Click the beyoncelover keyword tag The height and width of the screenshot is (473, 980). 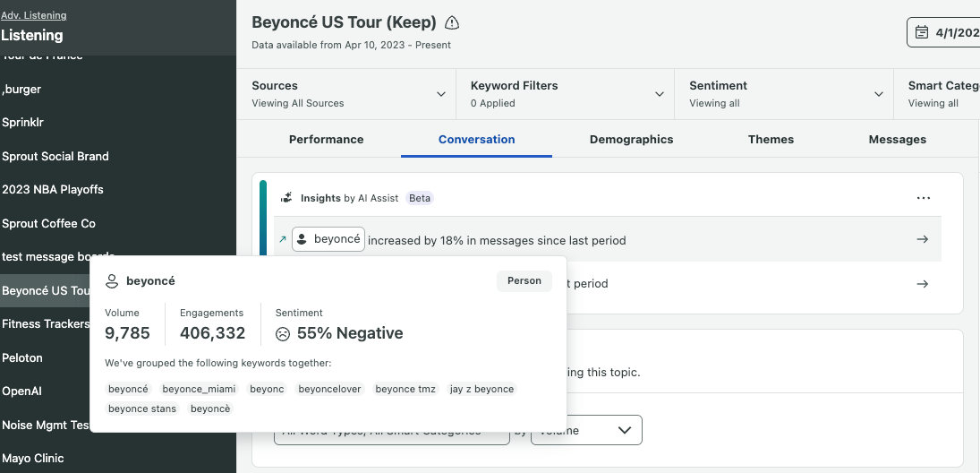coord(329,389)
